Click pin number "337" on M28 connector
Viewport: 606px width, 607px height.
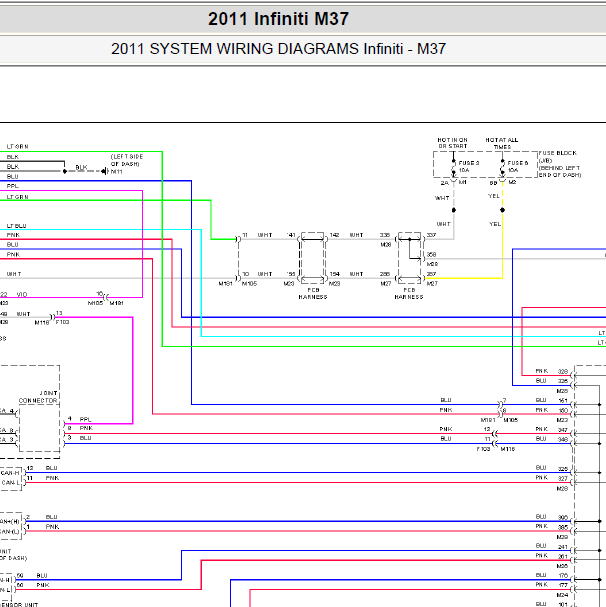431,235
